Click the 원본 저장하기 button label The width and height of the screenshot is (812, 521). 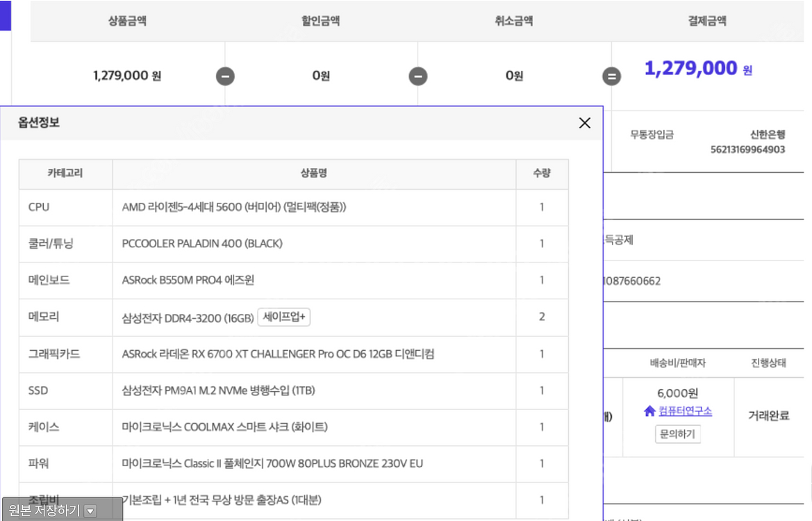pyautogui.click(x=44, y=511)
